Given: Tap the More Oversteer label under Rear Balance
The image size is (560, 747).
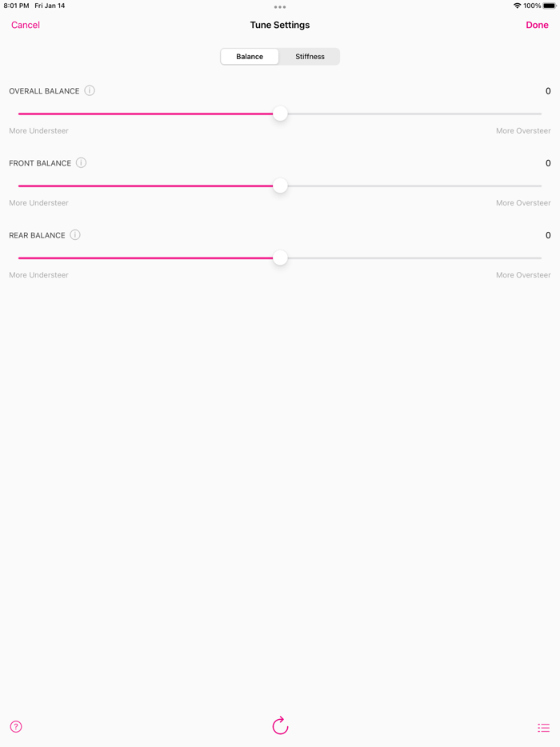Looking at the screenshot, I should (522, 274).
